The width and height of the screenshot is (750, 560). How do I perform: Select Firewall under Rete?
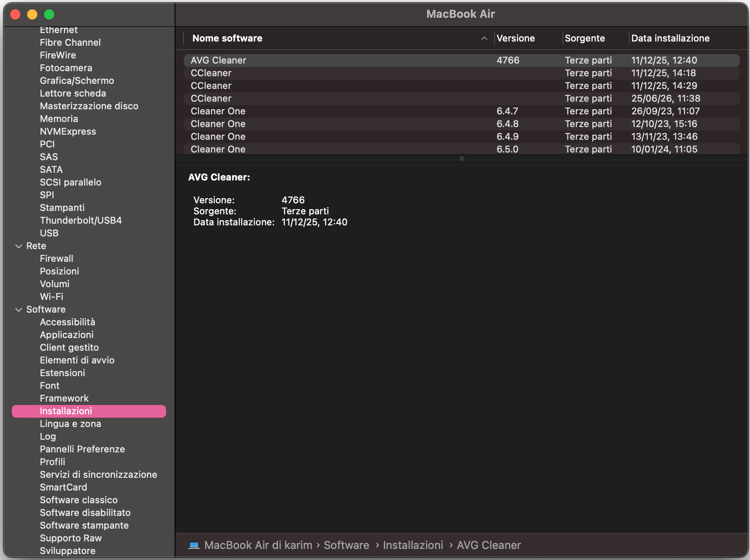pos(56,258)
